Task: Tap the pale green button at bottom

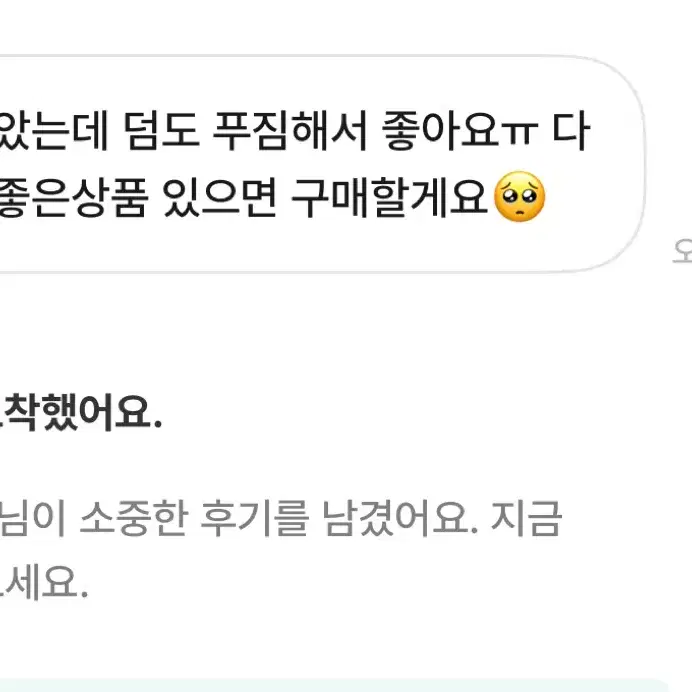Action: point(335,685)
